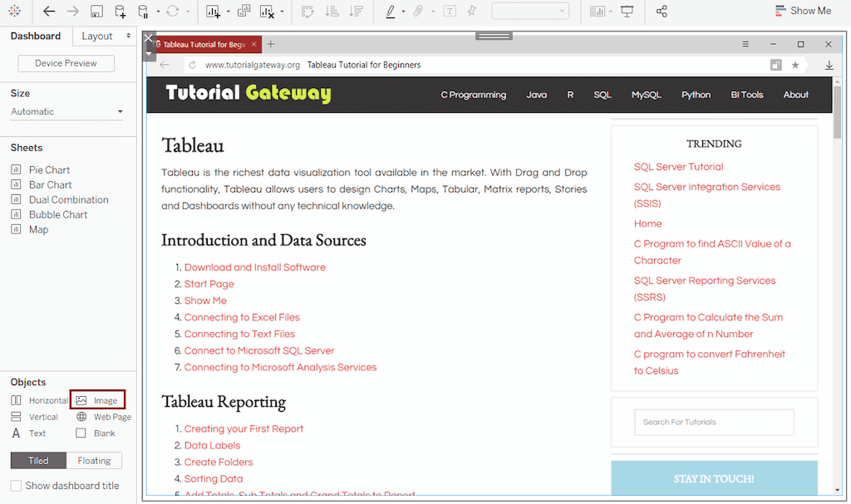Screen dimensions: 851x504
Task: Click the Duplicate sheet icon
Action: pos(243,11)
